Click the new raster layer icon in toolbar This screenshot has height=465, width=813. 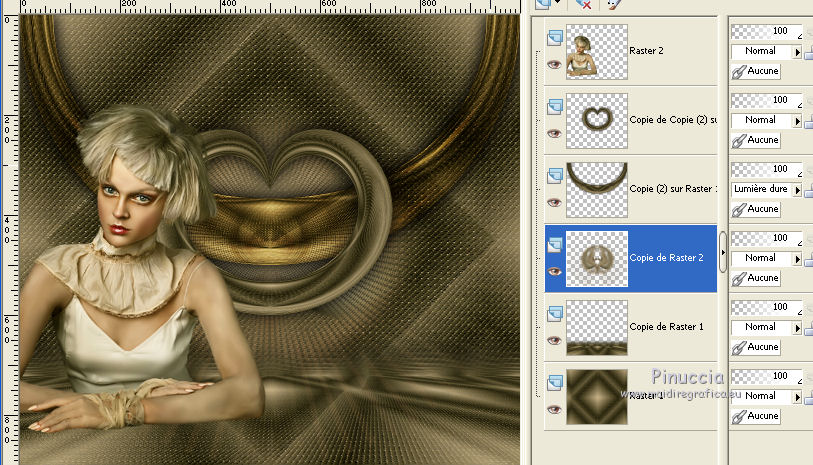(x=545, y=4)
